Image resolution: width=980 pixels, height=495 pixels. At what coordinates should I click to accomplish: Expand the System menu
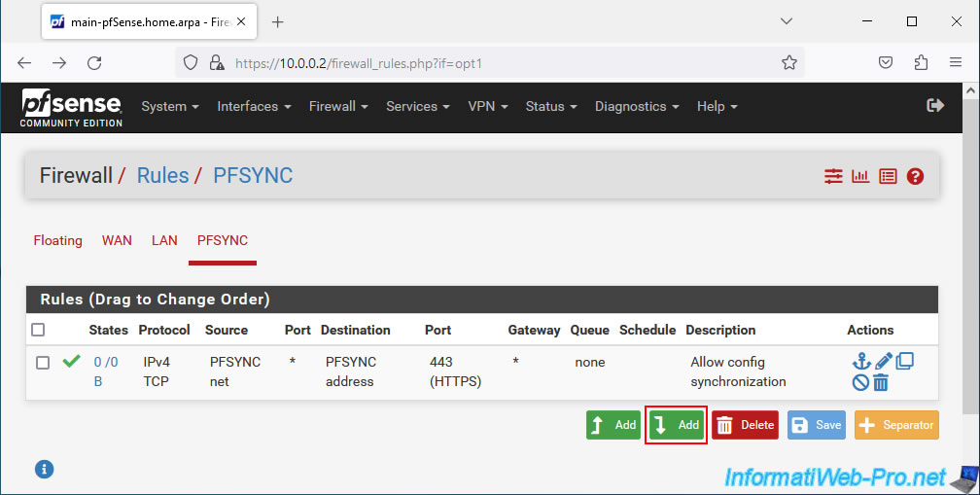(169, 106)
